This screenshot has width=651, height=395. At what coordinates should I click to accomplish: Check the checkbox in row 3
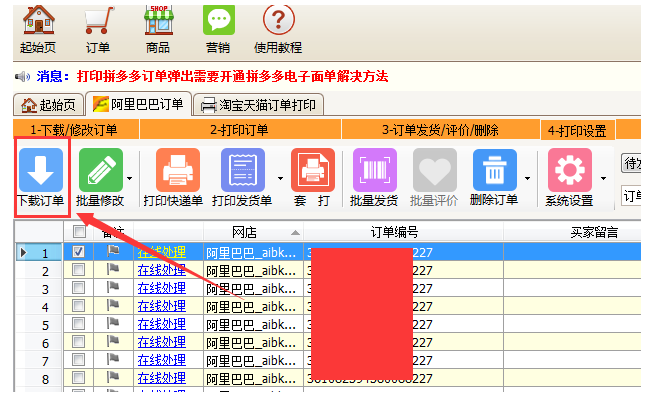click(x=78, y=287)
